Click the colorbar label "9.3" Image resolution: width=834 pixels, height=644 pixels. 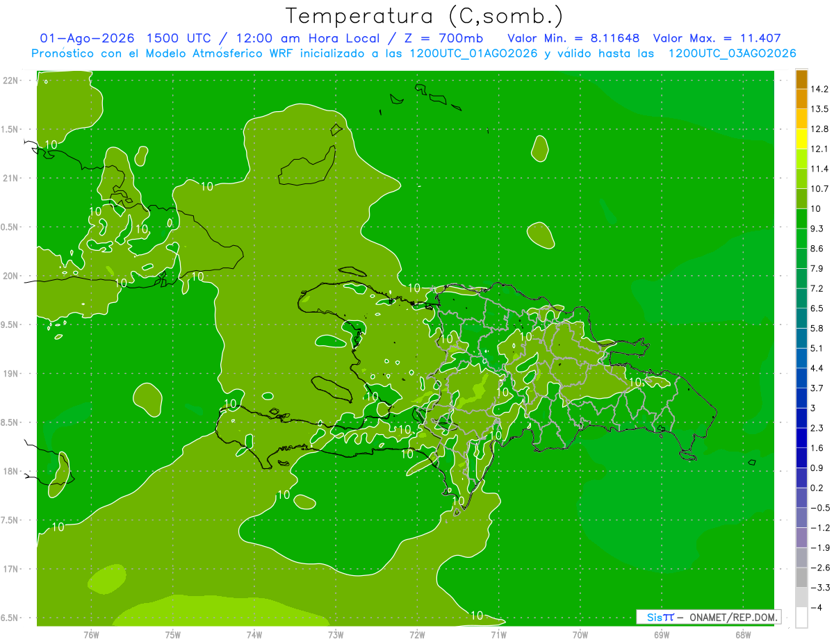[817, 229]
